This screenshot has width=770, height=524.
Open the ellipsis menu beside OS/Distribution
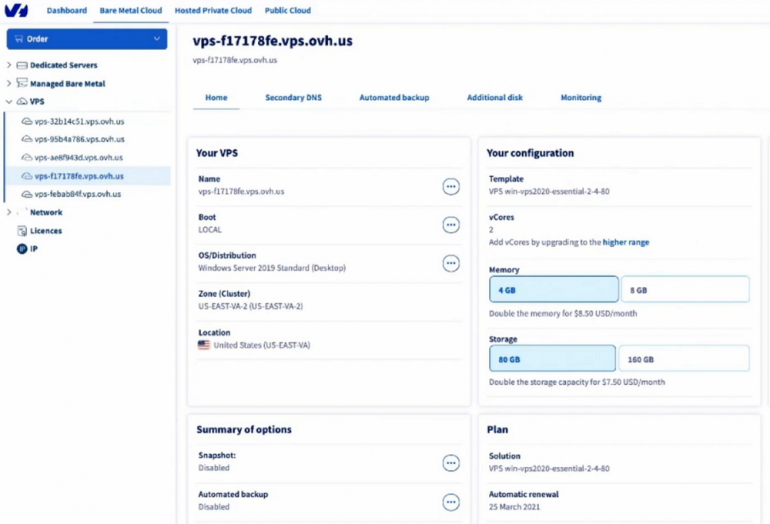(x=451, y=263)
